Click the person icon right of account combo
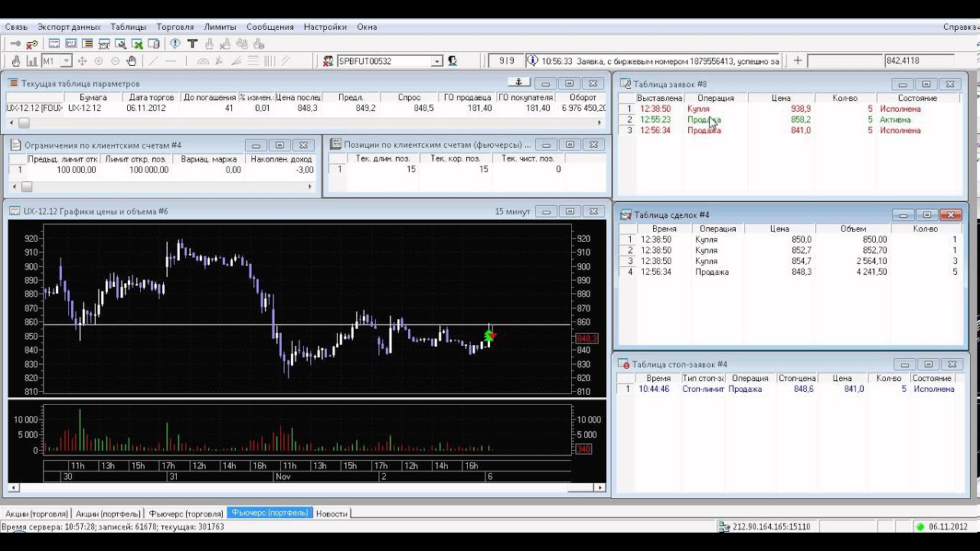Viewport: 980px width, 551px height. point(452,61)
